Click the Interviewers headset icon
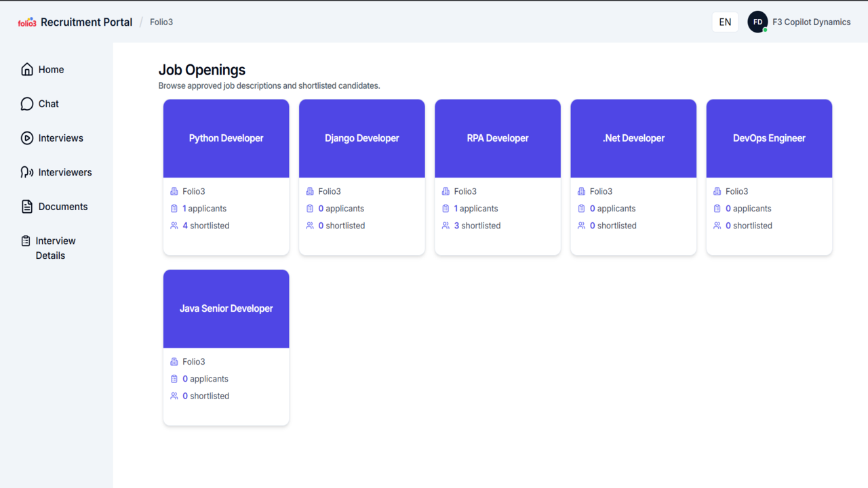Image resolution: width=868 pixels, height=488 pixels. (27, 172)
